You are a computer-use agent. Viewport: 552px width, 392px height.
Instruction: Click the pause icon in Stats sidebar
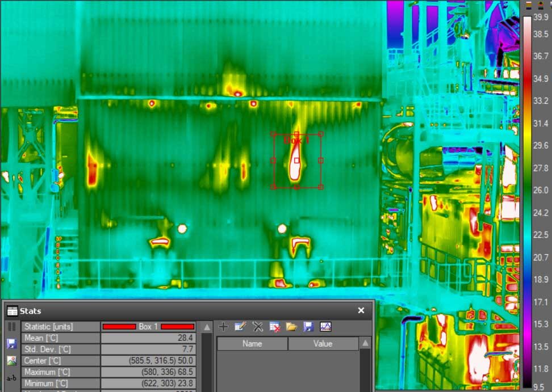pyautogui.click(x=11, y=327)
